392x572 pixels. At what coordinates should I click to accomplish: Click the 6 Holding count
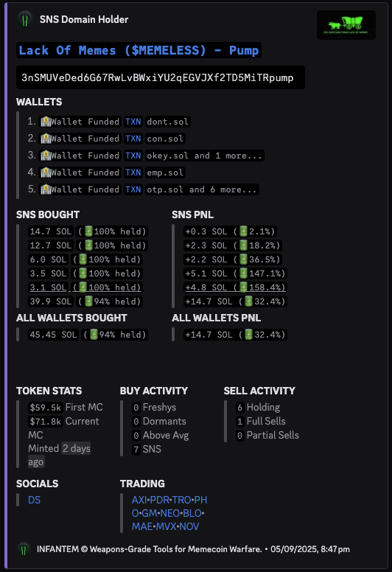coord(240,408)
